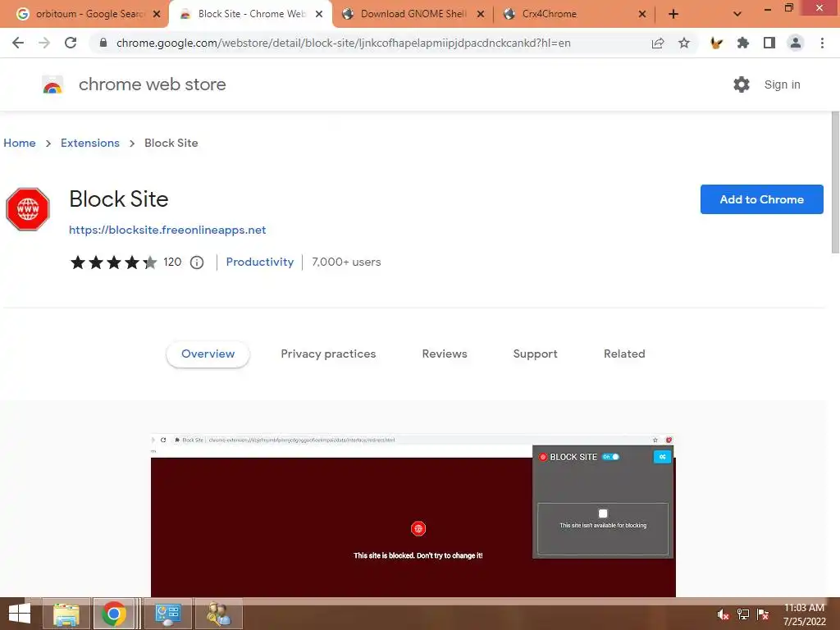Screen dimensions: 840x630
Task: Close the Block Site tab
Action: pos(319,14)
